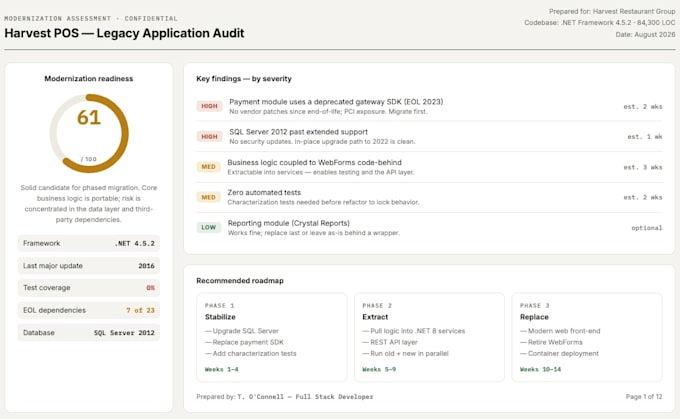Click the 'Key findings — by severity' heading
This screenshot has width=680, height=419.
coord(244,79)
